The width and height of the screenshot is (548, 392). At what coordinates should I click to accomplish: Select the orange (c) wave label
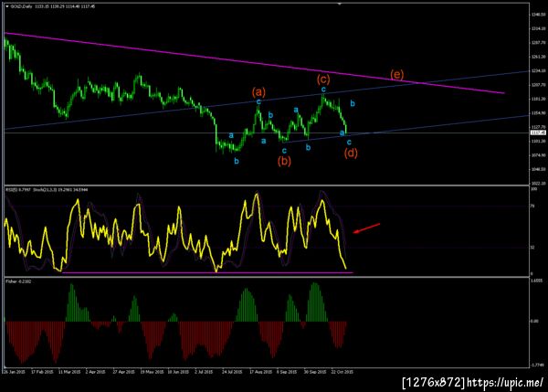(x=323, y=79)
